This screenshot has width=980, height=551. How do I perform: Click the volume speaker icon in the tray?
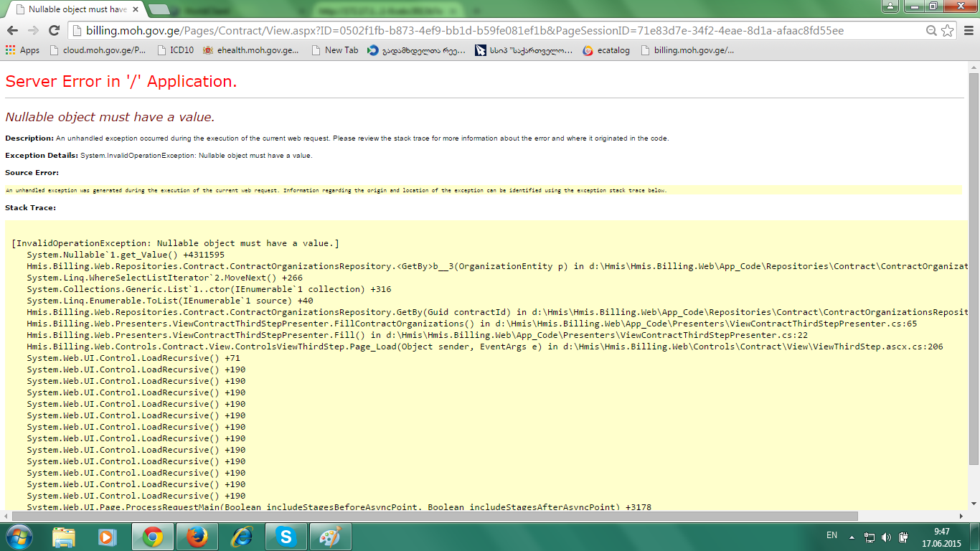click(x=886, y=537)
